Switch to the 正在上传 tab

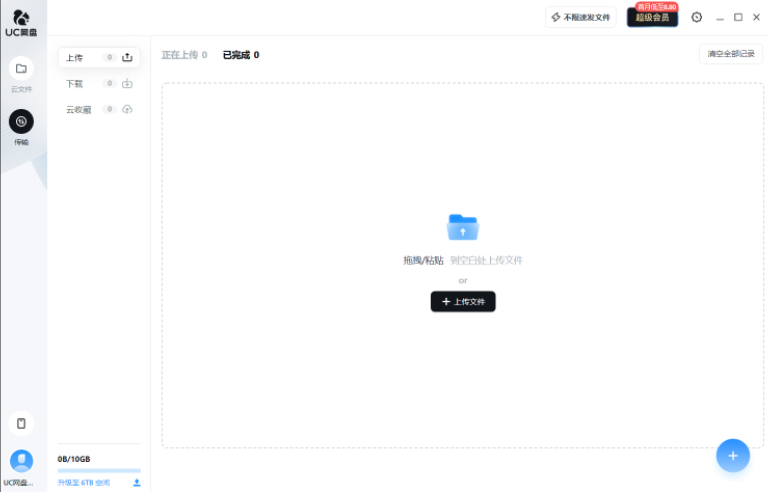coord(184,55)
